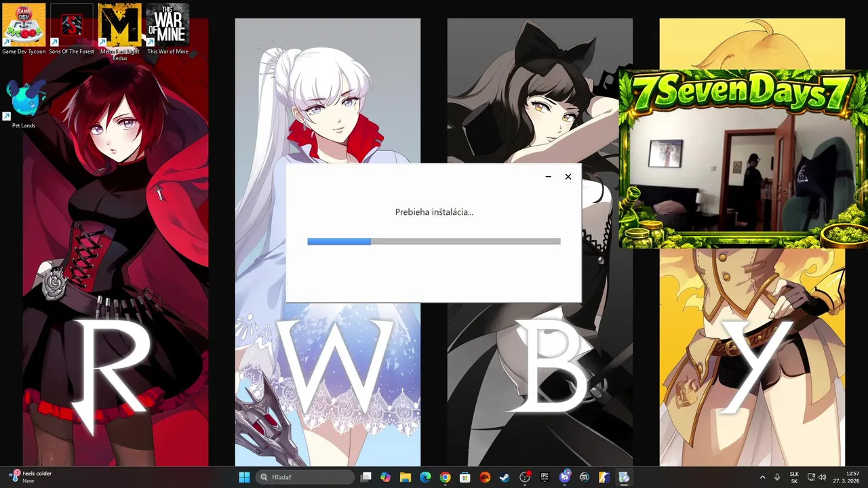Switch to Google Chrome on taskbar
Screen dimensions: 868x488
coord(445,477)
